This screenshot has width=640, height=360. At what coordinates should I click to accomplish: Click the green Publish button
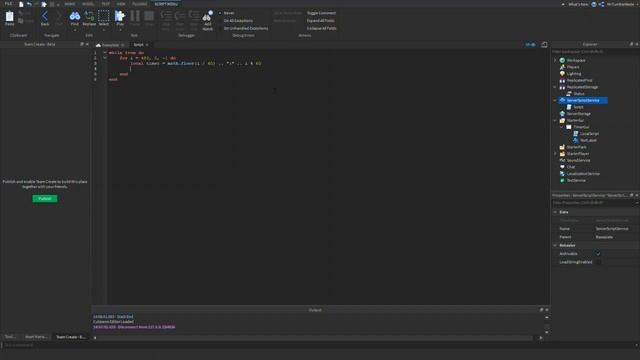pos(45,199)
